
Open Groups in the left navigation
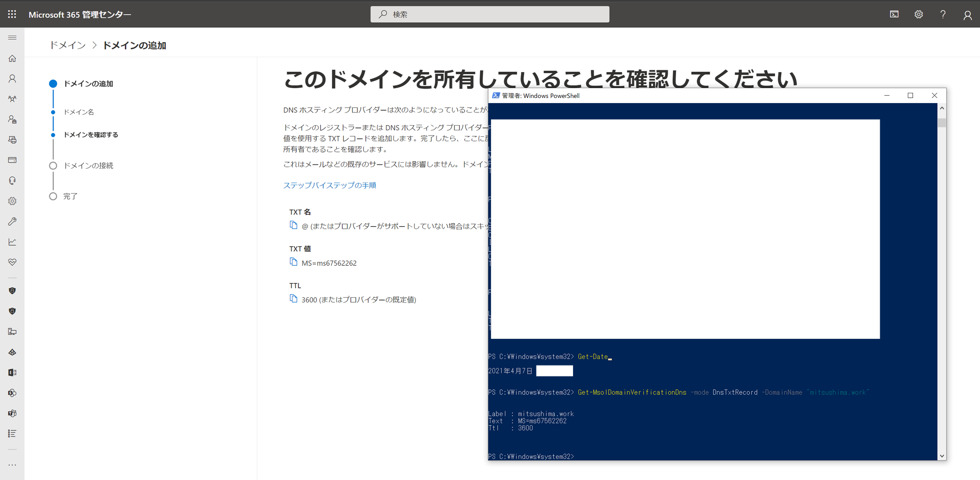[12, 99]
